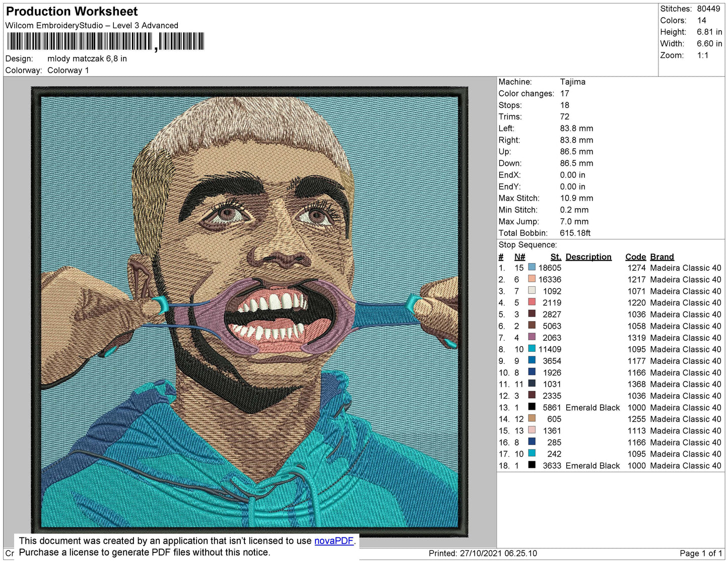Click the 'Description' column header
This screenshot has width=728, height=563.
point(588,257)
